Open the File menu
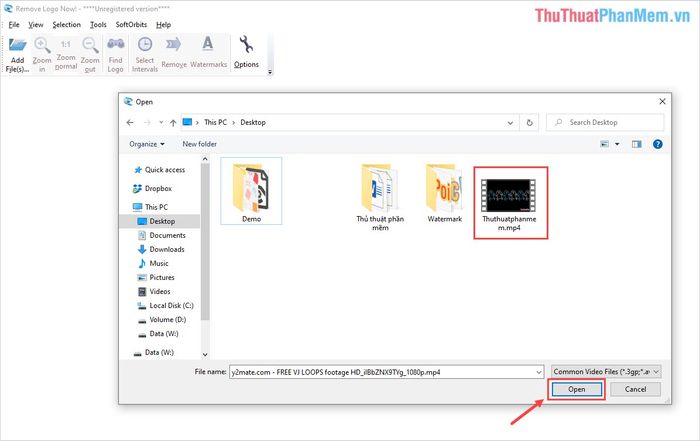Screen dimensions: 700x441 coord(14,25)
